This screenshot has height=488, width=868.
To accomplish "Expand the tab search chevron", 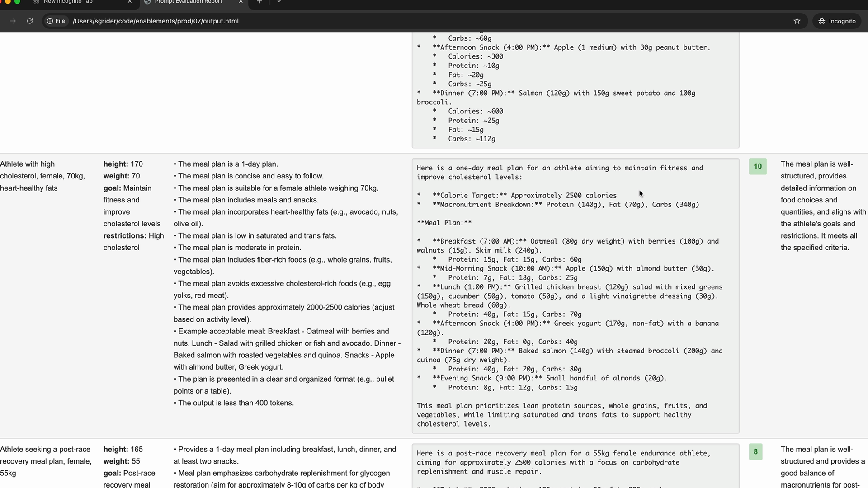I will 279,2.
